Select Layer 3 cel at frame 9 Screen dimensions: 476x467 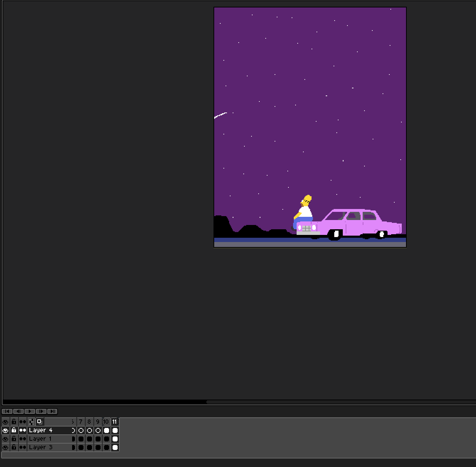coord(98,447)
